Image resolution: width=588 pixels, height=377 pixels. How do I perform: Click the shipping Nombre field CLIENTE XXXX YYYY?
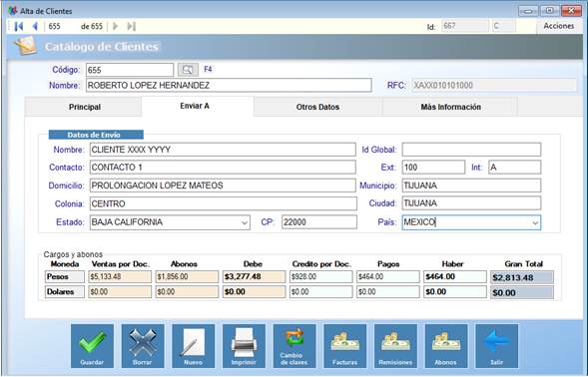point(223,150)
